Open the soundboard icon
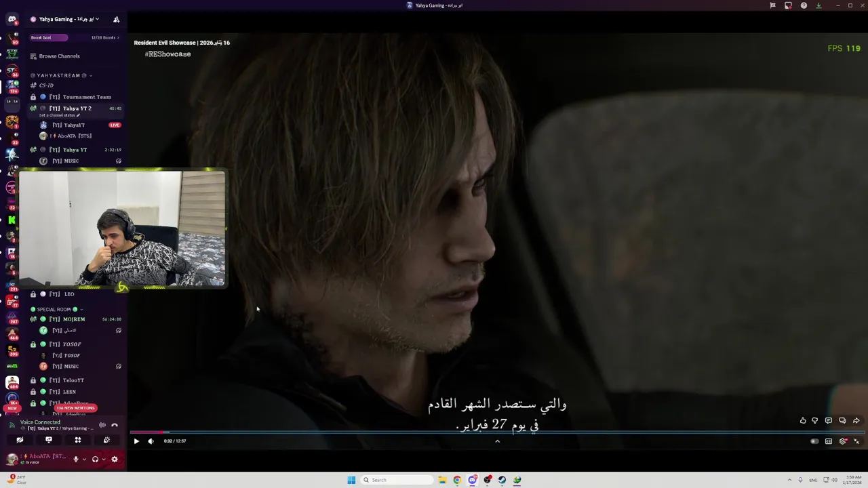This screenshot has height=488, width=868. click(x=106, y=440)
